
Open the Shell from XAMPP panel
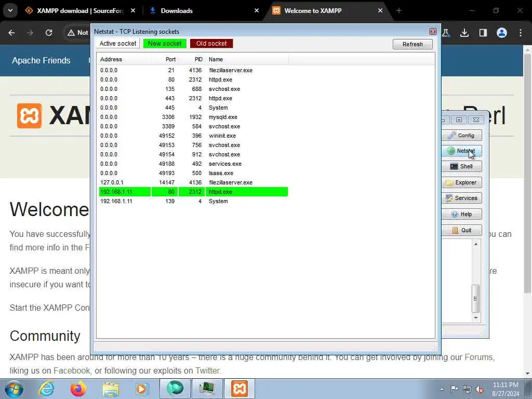tap(462, 166)
